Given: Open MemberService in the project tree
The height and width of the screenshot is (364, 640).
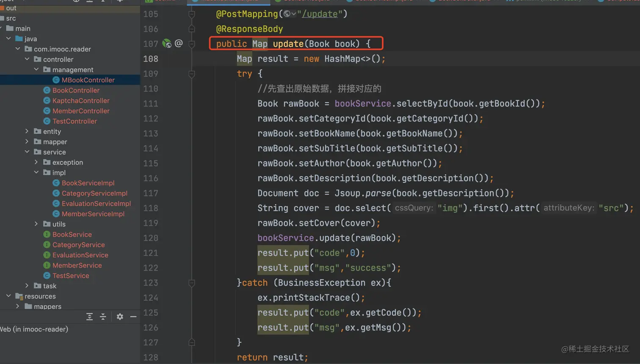Looking at the screenshot, I should (x=77, y=265).
